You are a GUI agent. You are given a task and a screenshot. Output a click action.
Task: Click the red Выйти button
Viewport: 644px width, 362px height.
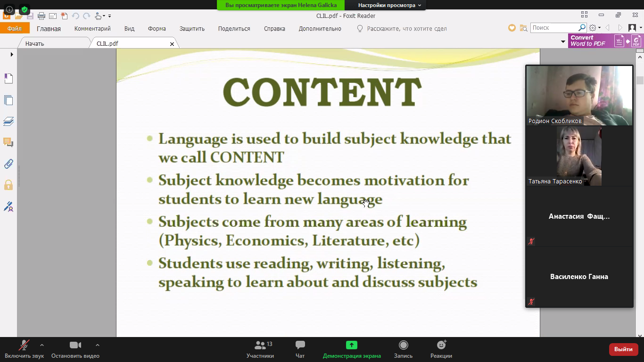(x=623, y=349)
